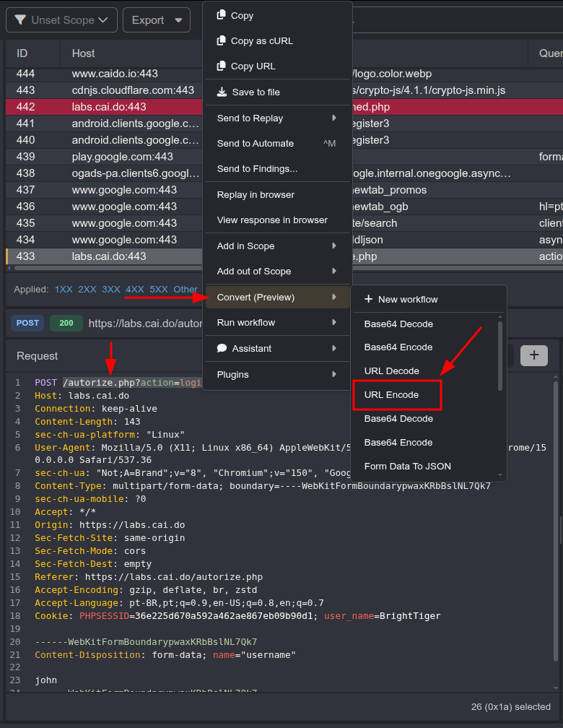The image size is (563, 728).
Task: Click the Request panel title
Action: coord(37,356)
